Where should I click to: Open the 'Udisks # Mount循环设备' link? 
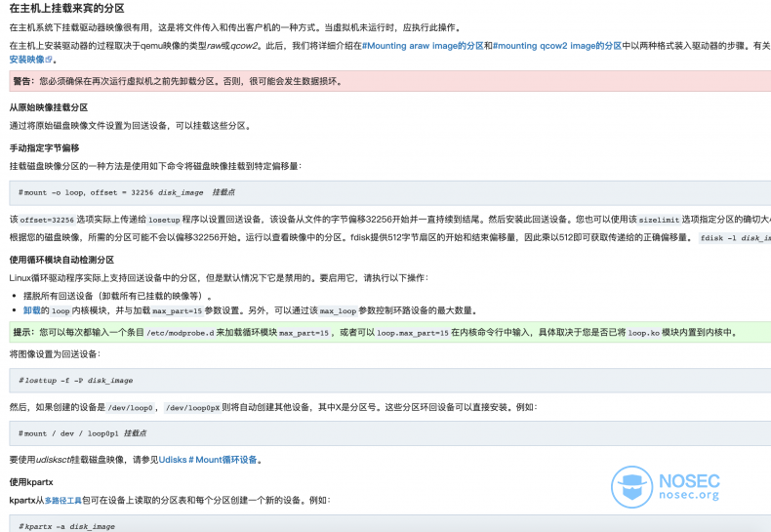coord(210,459)
